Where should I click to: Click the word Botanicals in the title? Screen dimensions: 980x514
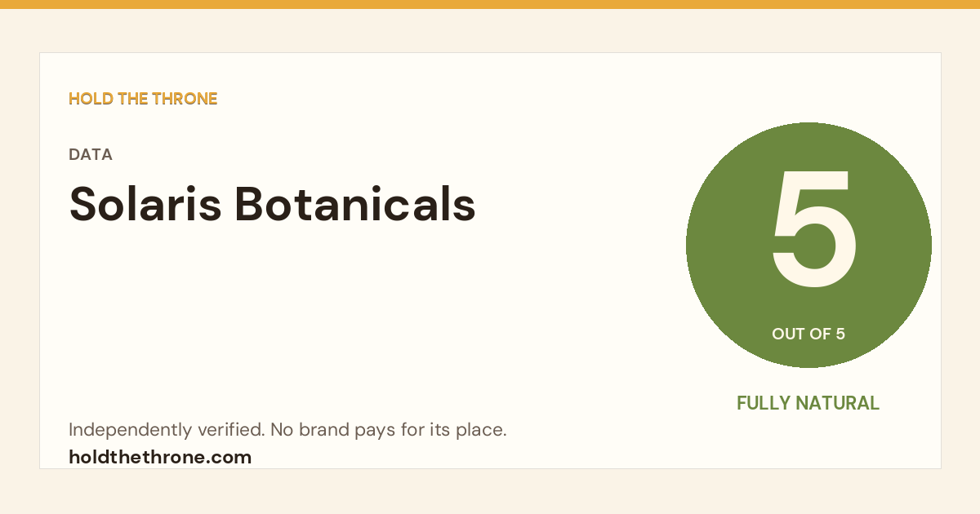pyautogui.click(x=355, y=204)
